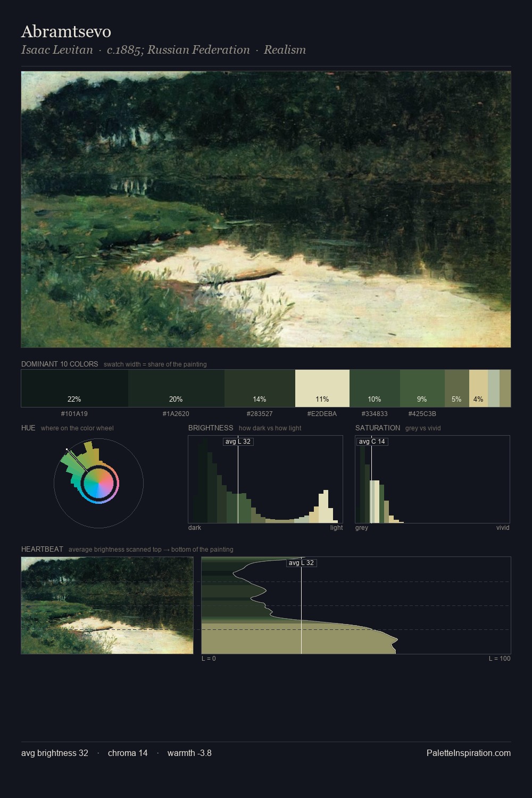The height and width of the screenshot is (798, 532).
Task: Click the '#101A19' hex code label
Action: pyautogui.click(x=74, y=413)
